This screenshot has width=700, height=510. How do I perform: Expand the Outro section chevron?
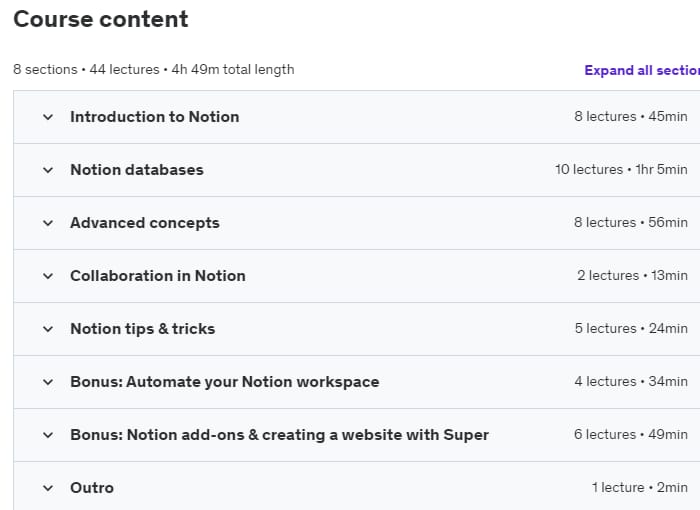[x=48, y=488]
